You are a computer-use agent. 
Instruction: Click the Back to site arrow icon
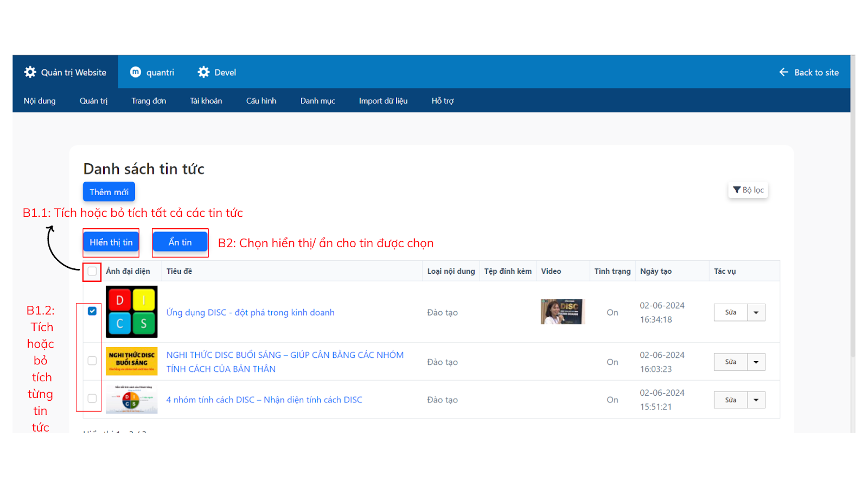tap(784, 72)
